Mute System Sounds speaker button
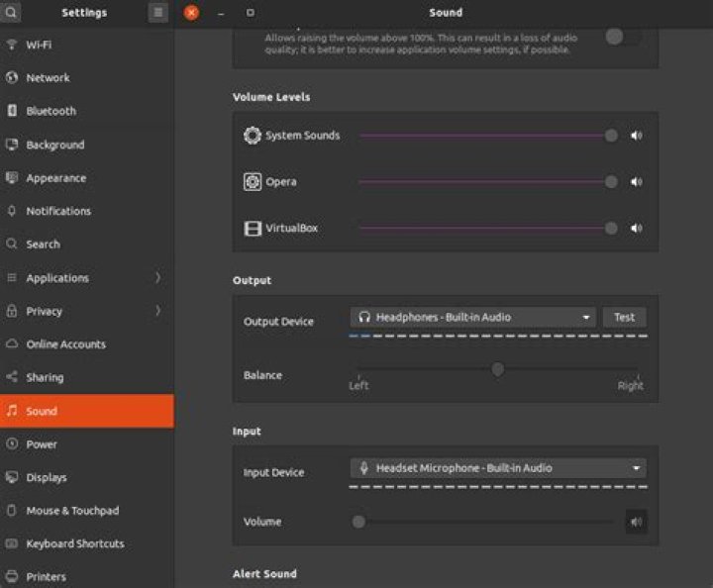The width and height of the screenshot is (713, 588). [636, 136]
